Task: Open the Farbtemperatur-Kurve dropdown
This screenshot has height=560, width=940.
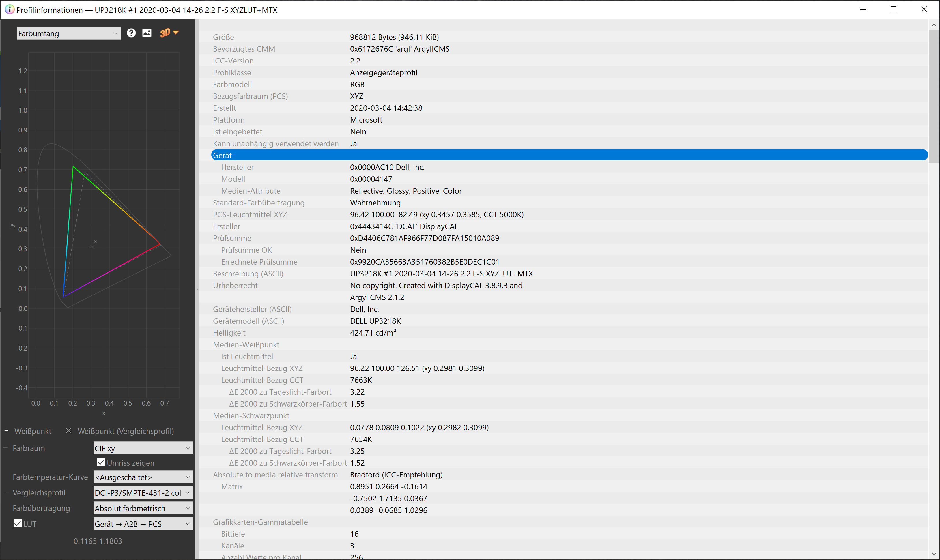Action: (x=143, y=477)
